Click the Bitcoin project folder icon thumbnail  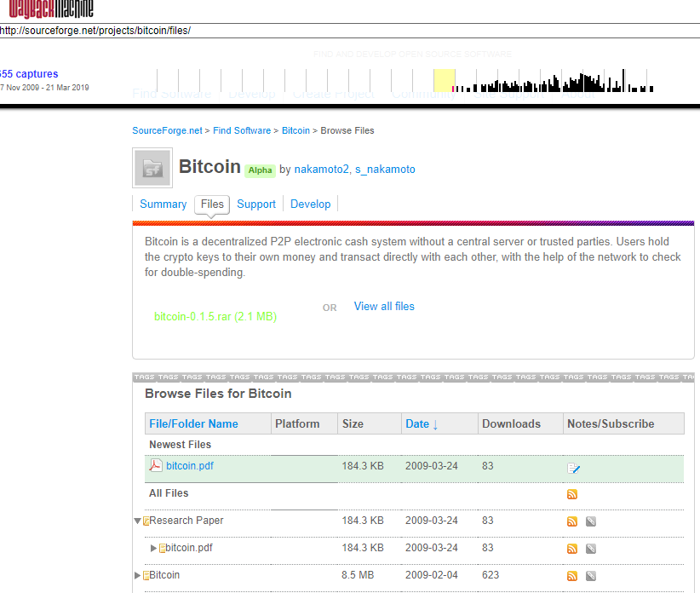click(152, 168)
